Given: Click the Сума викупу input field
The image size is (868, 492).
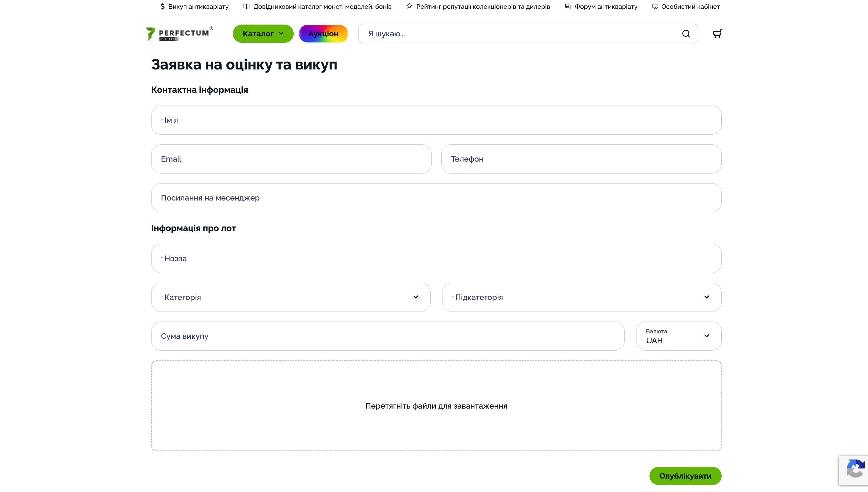Looking at the screenshot, I should coord(388,336).
